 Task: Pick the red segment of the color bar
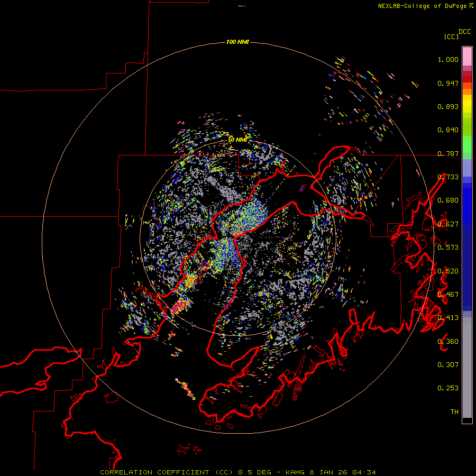pos(467,79)
